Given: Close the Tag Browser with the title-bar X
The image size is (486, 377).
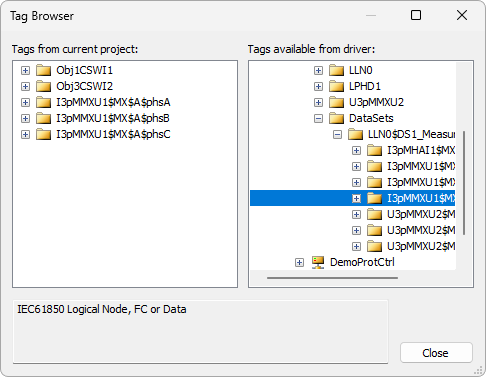Looking at the screenshot, I should (462, 15).
